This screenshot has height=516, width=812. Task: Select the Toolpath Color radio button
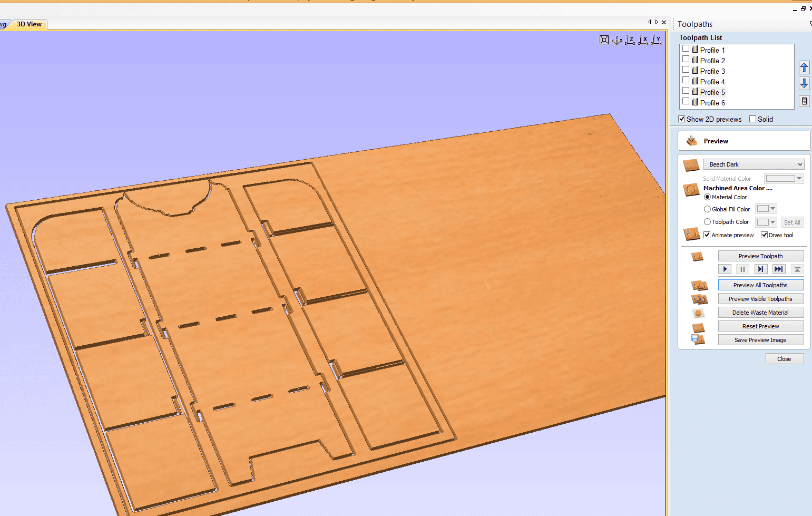coord(707,222)
